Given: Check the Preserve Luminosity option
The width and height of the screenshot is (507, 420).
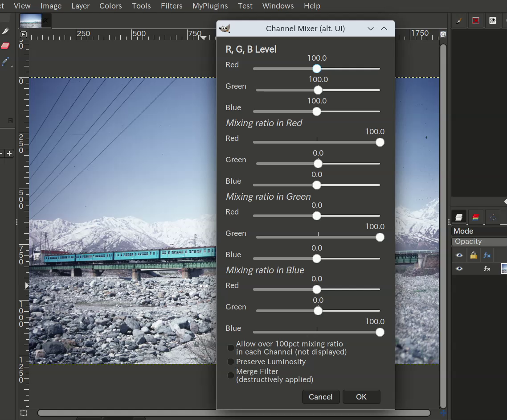Looking at the screenshot, I should click(x=230, y=362).
